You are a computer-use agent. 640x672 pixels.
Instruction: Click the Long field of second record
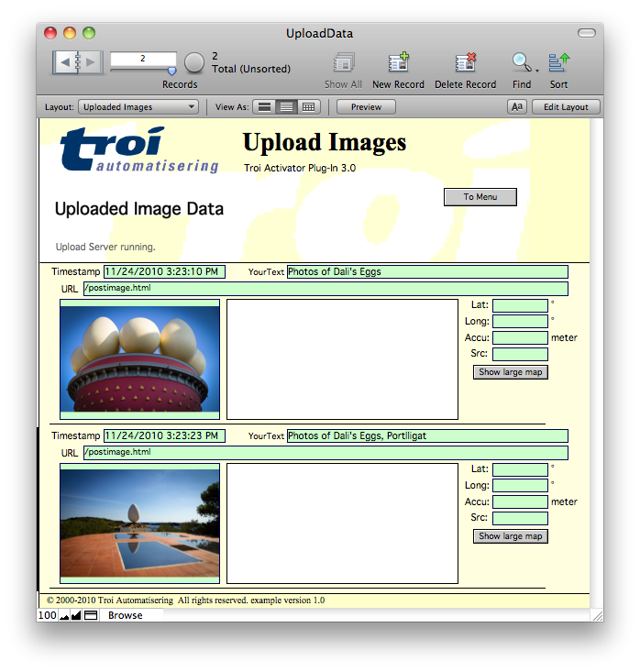pos(521,486)
